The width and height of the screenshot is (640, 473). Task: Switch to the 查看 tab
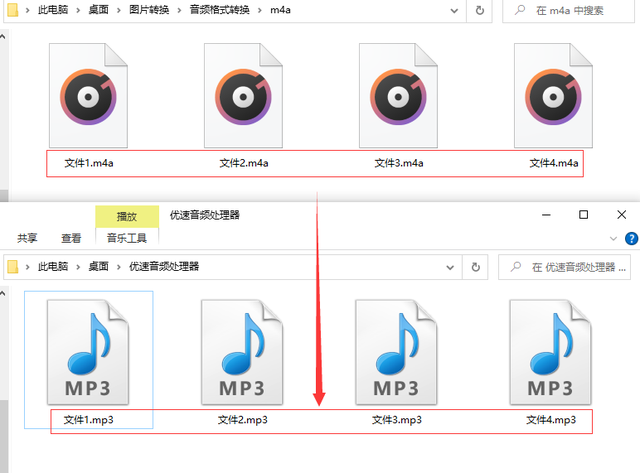coord(71,238)
